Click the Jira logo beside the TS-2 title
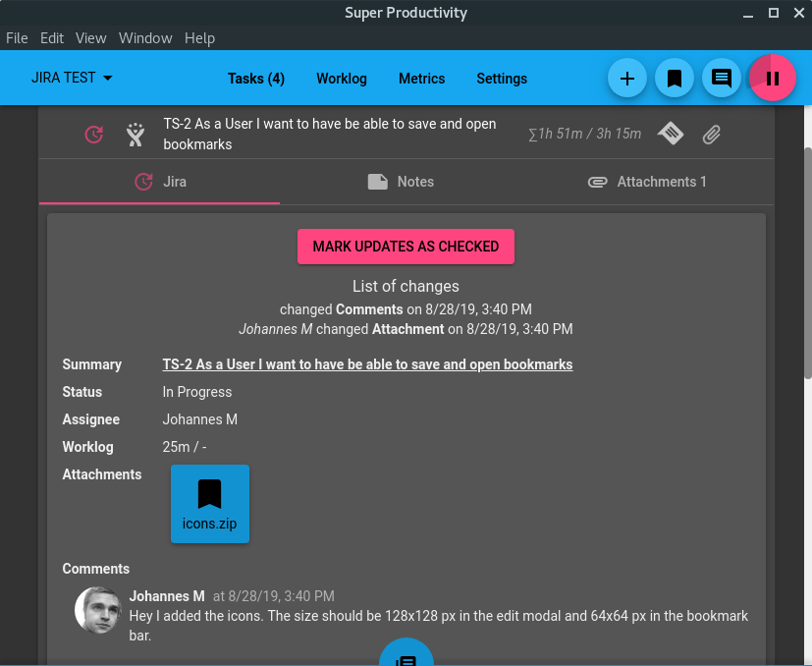This screenshot has height=666, width=812. coord(135,135)
